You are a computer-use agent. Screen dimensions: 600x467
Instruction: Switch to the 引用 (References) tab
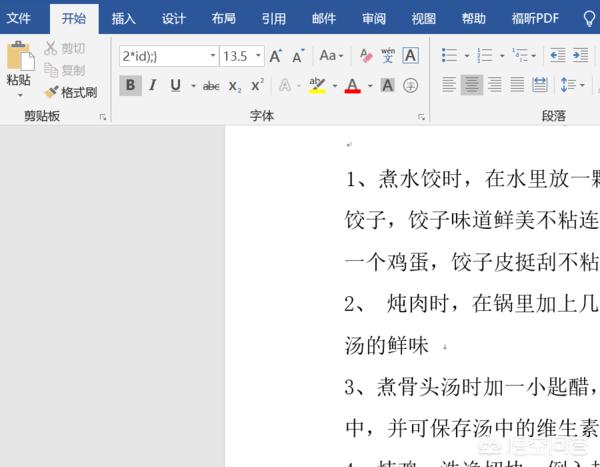[x=274, y=18]
